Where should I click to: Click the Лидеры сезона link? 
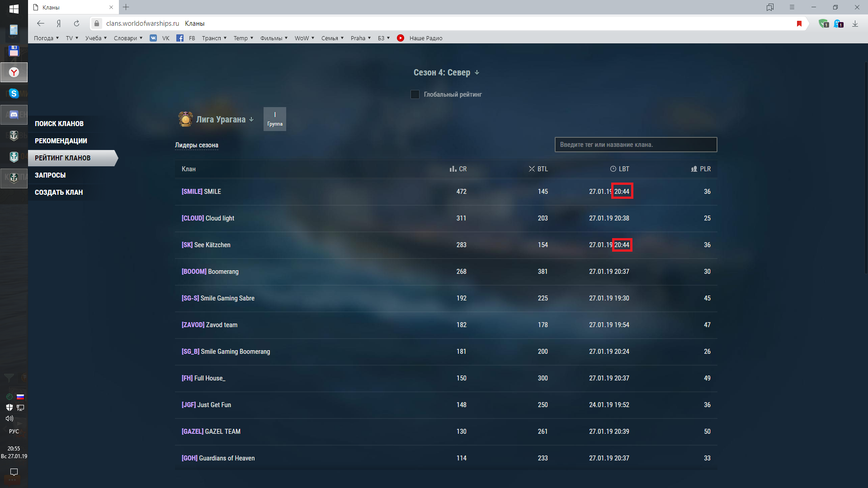(196, 145)
